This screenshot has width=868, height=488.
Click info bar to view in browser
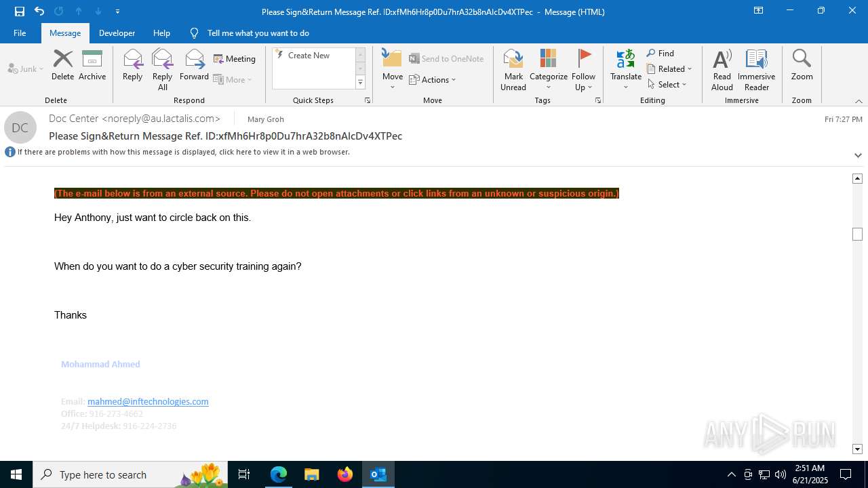click(183, 152)
